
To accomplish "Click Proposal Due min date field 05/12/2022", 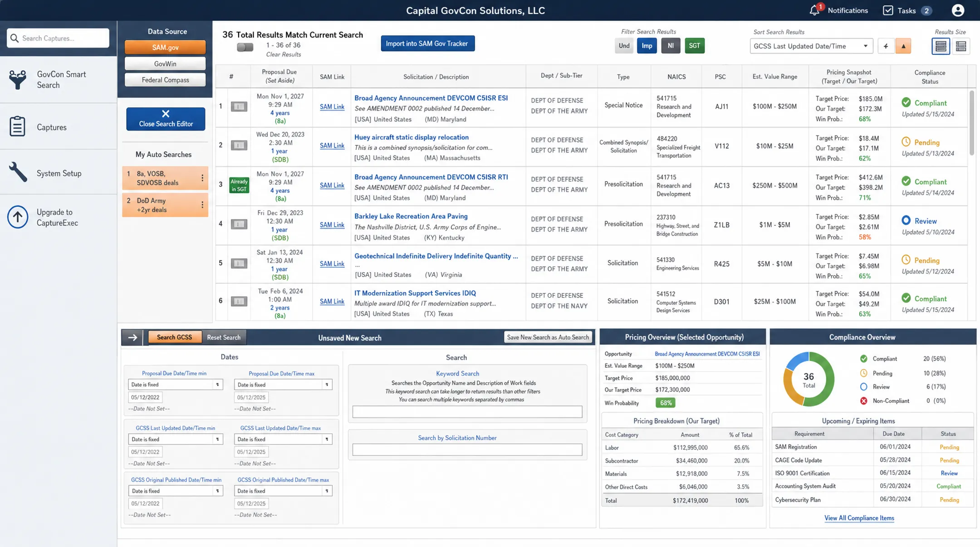I will click(x=145, y=397).
